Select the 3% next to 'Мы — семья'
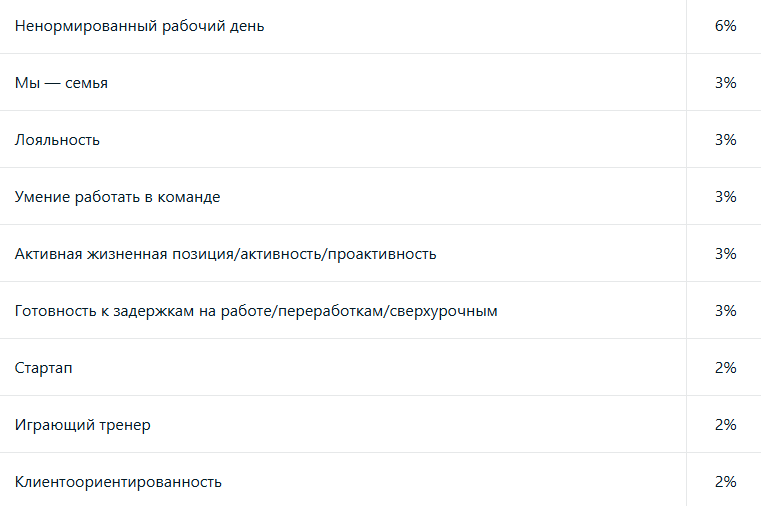Viewport: 761px width, 506px height. [x=726, y=83]
